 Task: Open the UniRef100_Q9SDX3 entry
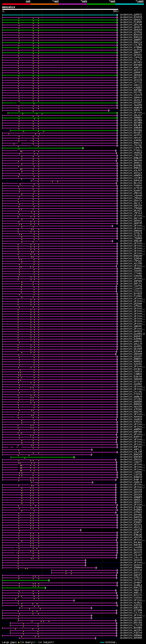pos(131,27)
